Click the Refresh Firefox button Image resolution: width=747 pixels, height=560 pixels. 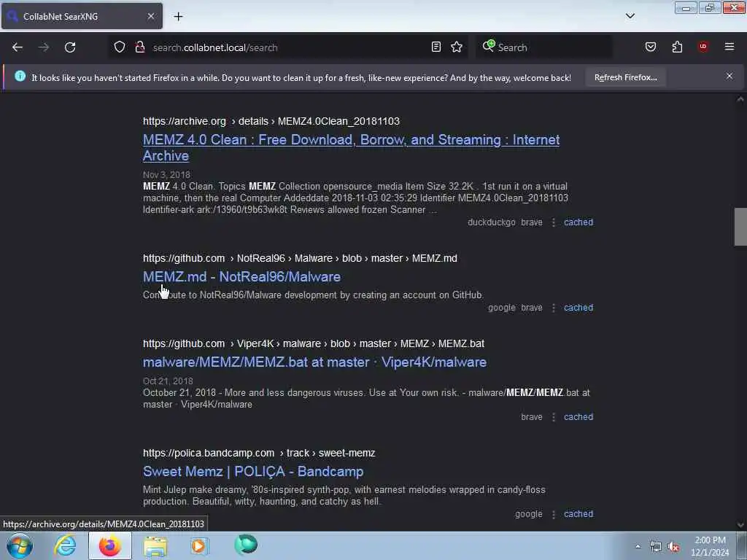pos(625,77)
